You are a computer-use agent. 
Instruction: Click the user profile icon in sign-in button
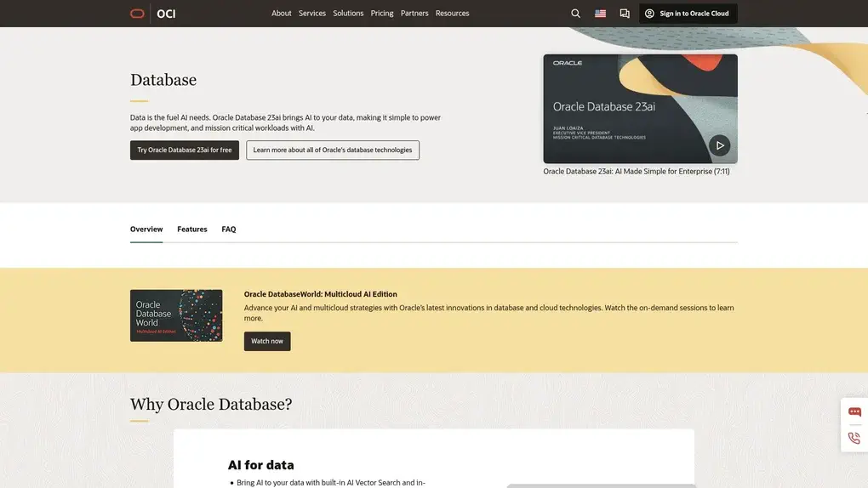[x=649, y=14]
